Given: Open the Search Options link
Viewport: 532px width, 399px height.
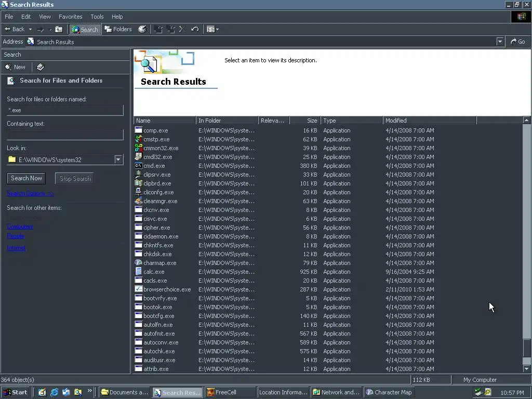Looking at the screenshot, I should click(30, 193).
